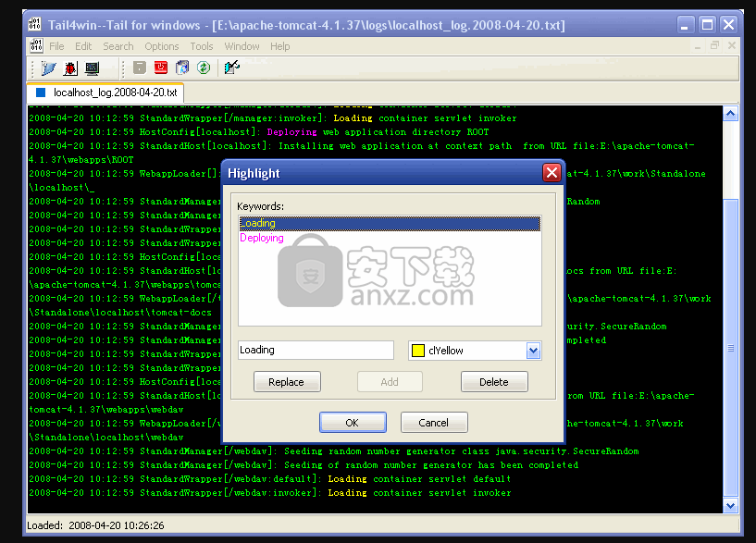Open the Tools menu

click(x=201, y=46)
